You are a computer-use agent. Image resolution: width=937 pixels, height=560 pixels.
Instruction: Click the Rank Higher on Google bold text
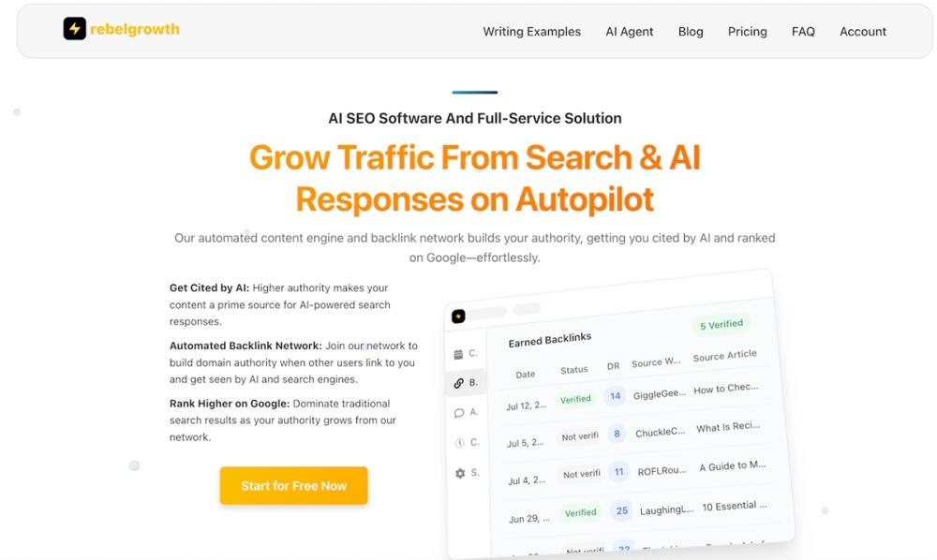pos(230,404)
